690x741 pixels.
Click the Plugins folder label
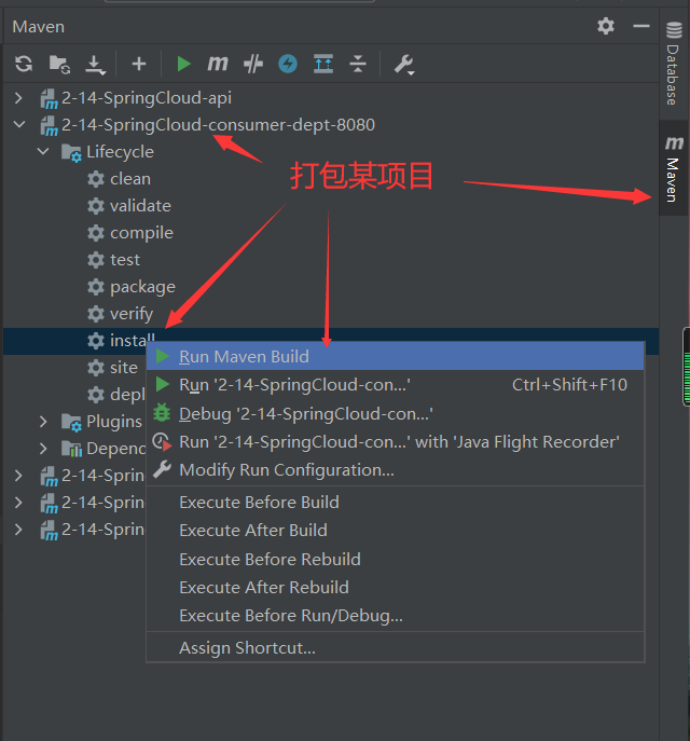tap(114, 421)
